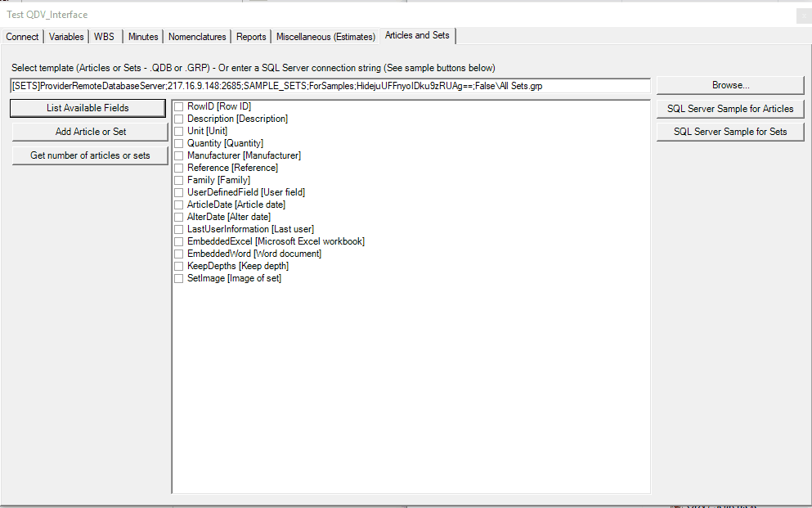Open the Variables tab
Screen dimensions: 812x508
66,37
